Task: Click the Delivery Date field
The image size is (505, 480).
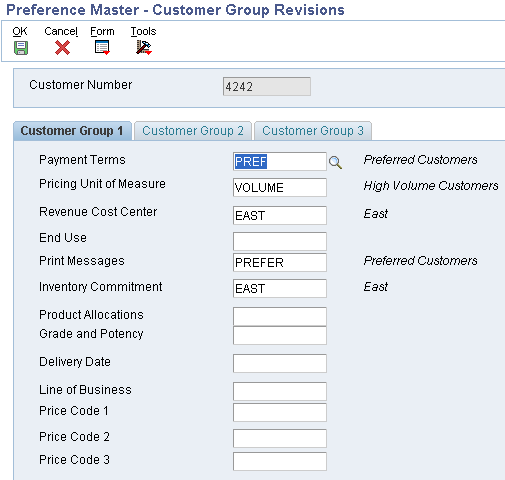Action: pos(280,363)
